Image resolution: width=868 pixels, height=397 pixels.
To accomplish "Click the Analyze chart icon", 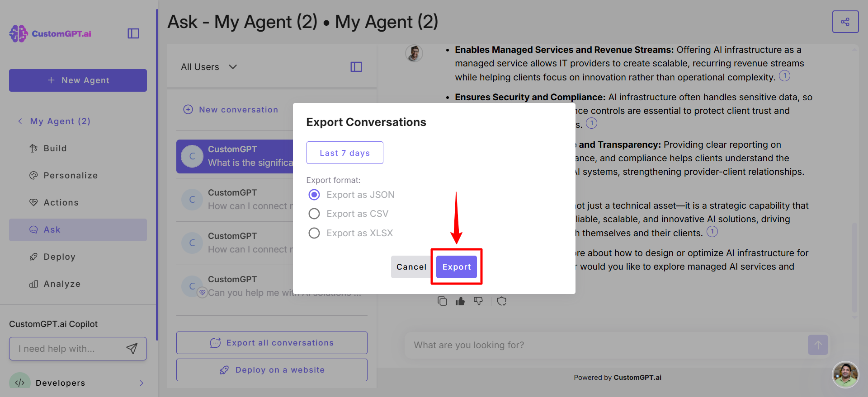I will [x=33, y=284].
